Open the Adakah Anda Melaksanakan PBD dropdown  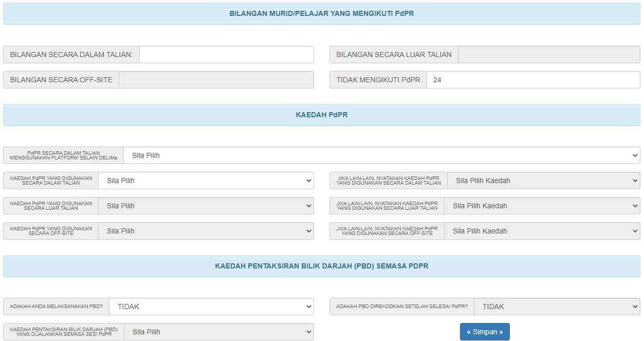(211, 307)
